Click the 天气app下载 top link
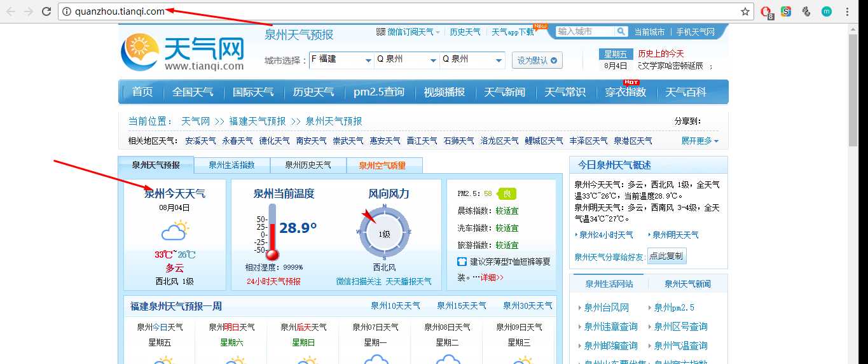The image size is (868, 364). (513, 32)
